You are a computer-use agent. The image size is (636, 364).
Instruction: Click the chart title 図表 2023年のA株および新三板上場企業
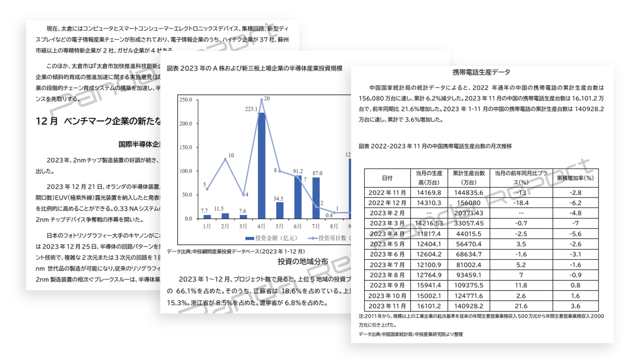pos(254,68)
